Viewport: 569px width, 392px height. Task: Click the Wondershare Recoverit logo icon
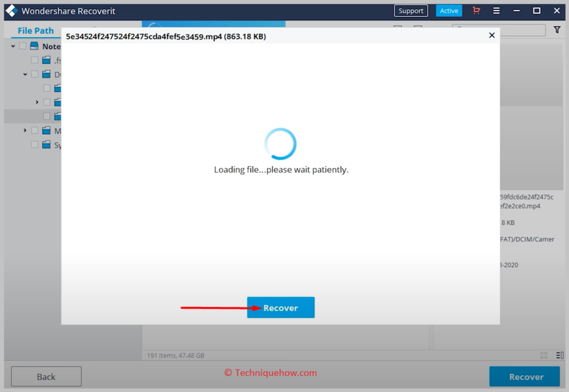tap(12, 11)
